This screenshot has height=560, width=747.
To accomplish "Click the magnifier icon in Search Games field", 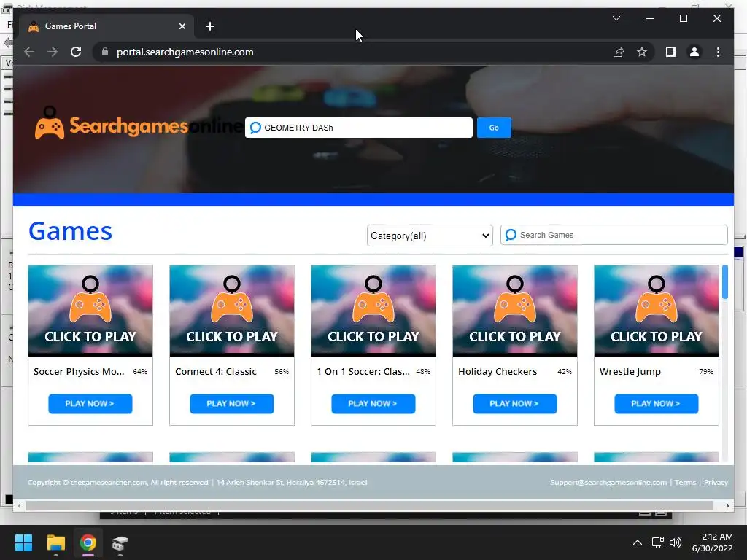I will click(x=511, y=235).
